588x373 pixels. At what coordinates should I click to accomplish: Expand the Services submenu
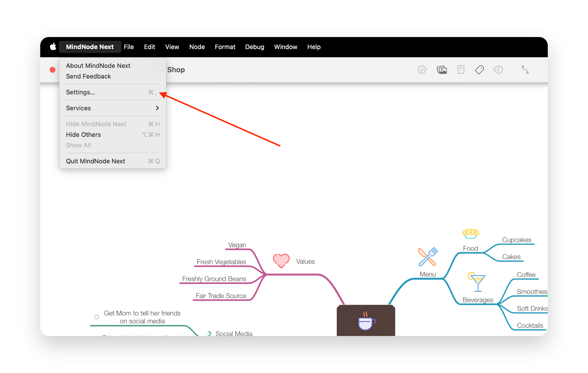click(112, 108)
